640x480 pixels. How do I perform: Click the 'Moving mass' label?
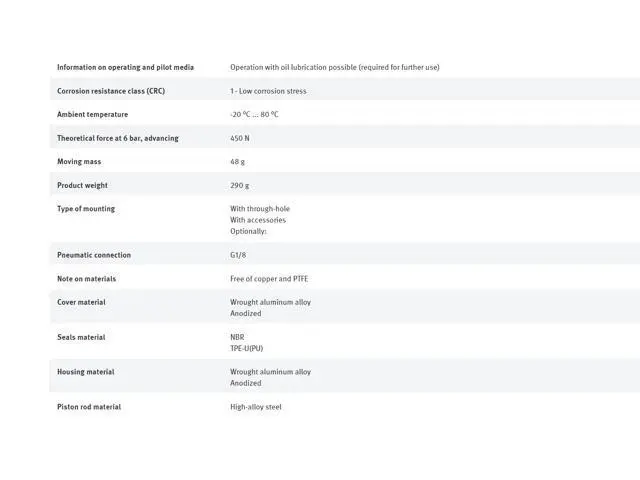(x=79, y=161)
